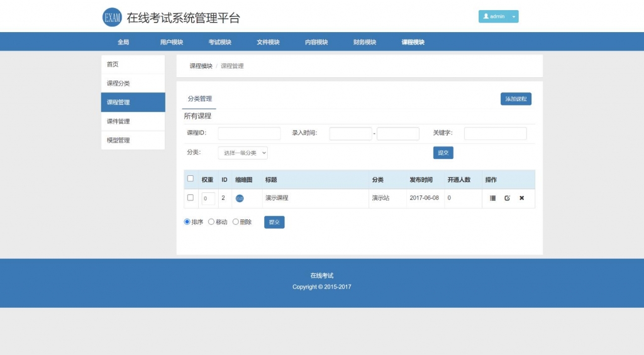
Task: Delete 演示课程 using the X icon
Action: tap(521, 198)
